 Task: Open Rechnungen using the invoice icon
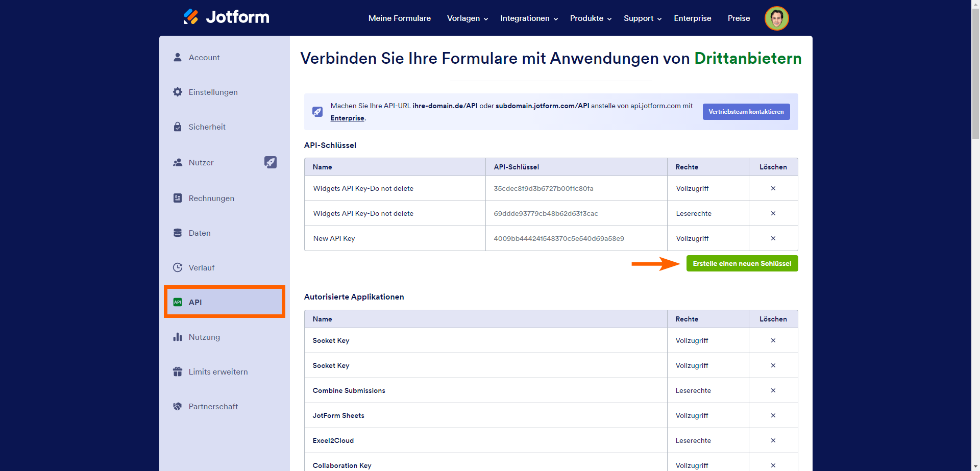177,198
